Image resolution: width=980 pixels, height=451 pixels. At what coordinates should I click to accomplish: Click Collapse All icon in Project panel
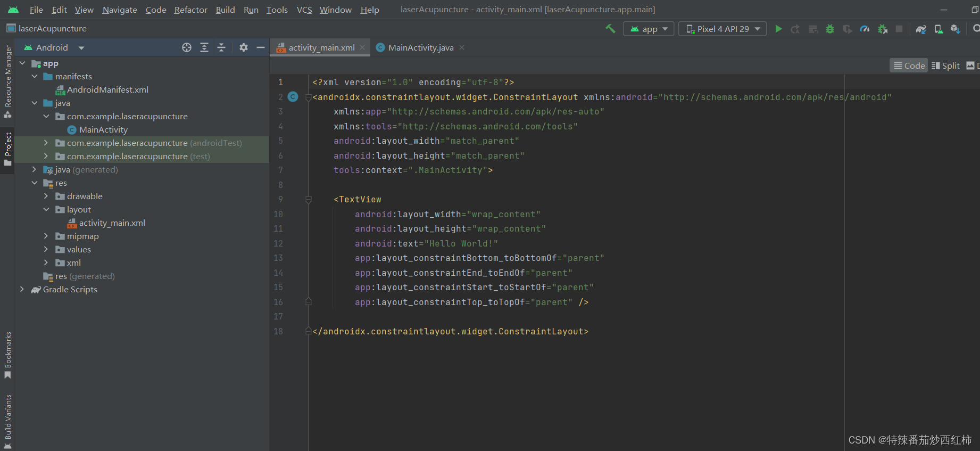click(221, 47)
